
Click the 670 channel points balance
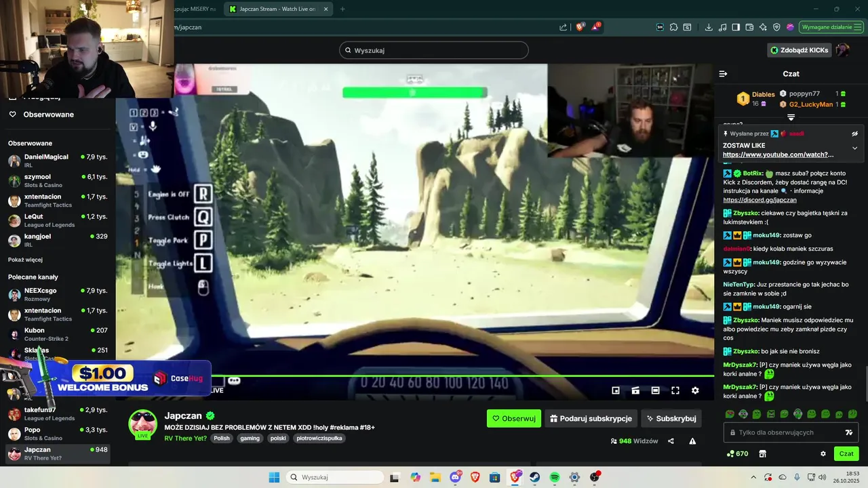click(737, 453)
